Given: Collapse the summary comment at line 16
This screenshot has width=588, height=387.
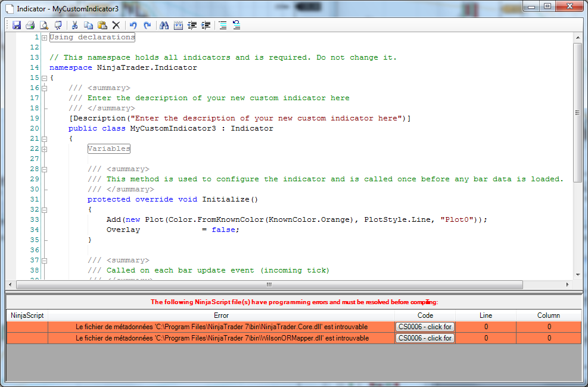Looking at the screenshot, I should pyautogui.click(x=44, y=88).
